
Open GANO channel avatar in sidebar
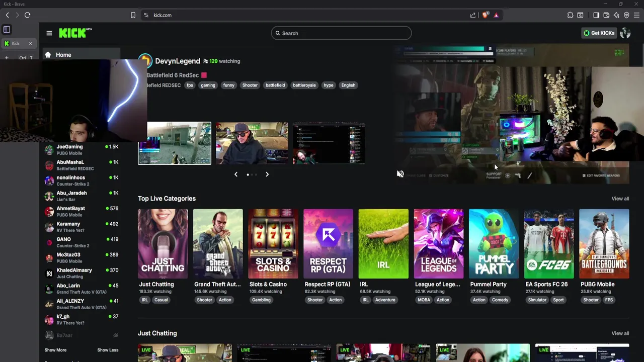pyautogui.click(x=49, y=242)
